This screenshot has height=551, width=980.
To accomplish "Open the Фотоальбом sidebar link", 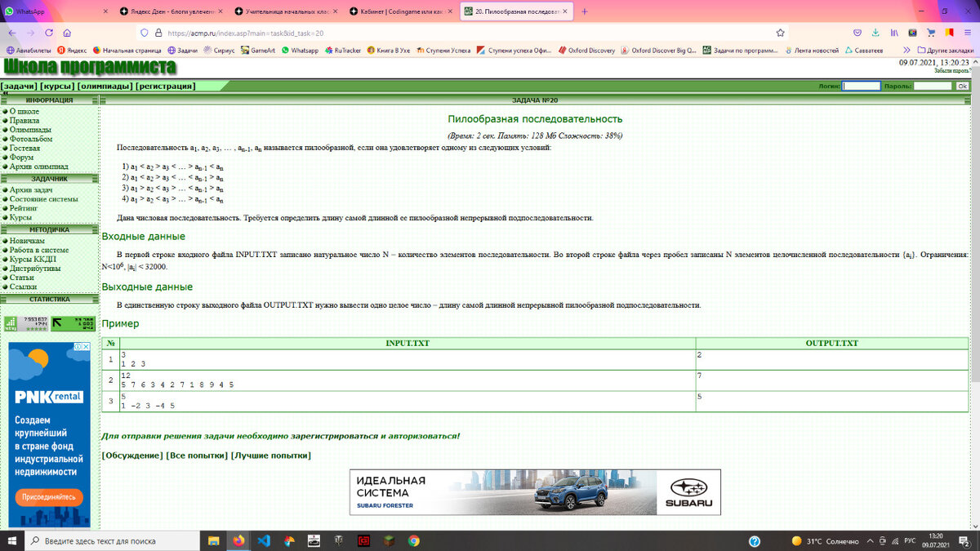I will coord(31,139).
